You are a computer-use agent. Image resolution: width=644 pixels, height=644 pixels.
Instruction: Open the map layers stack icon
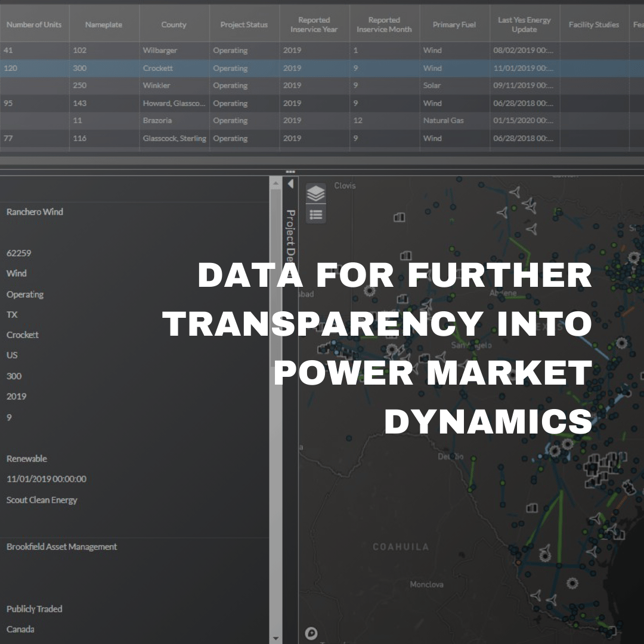(x=315, y=193)
